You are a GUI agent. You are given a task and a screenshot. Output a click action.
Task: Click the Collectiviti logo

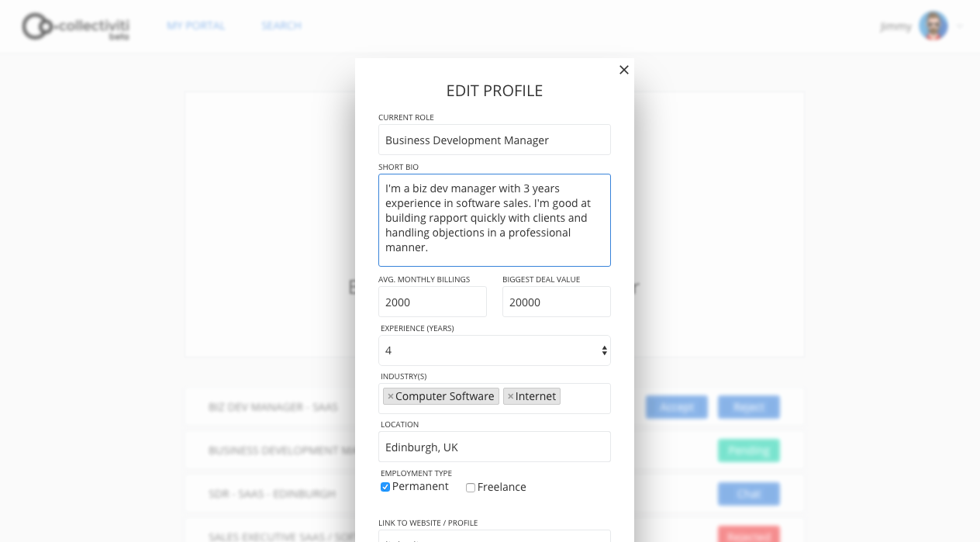click(x=75, y=26)
